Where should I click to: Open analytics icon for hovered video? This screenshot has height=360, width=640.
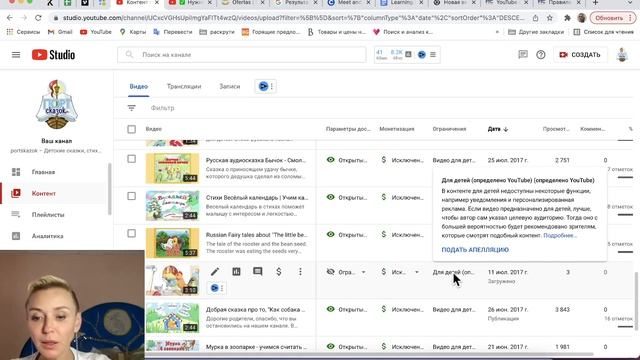click(236, 271)
